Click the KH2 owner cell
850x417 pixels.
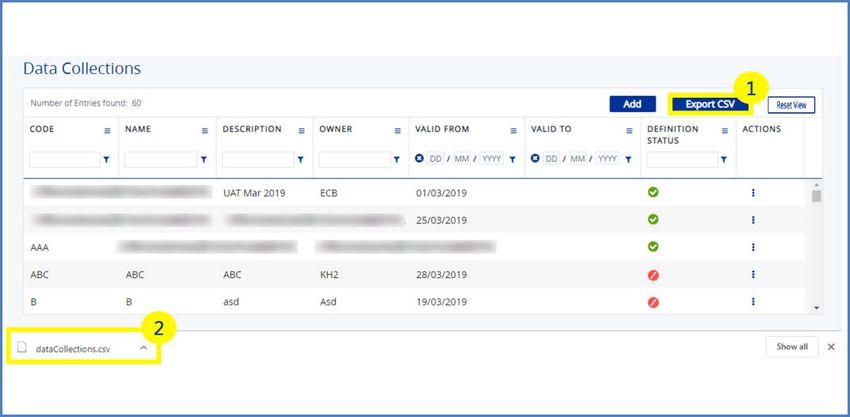[x=329, y=275]
